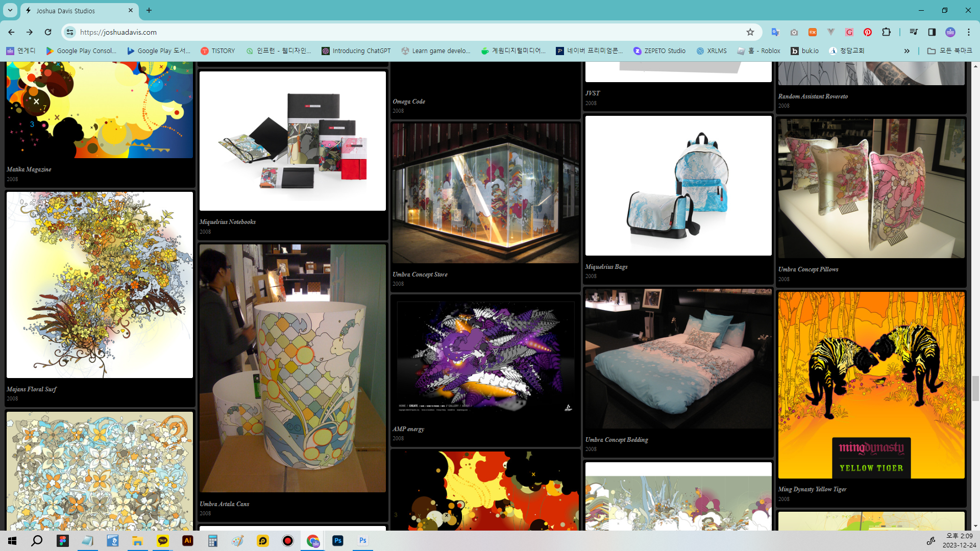Click the page vertical scrollbar thumb
Image resolution: width=980 pixels, height=551 pixels.
tap(975, 388)
